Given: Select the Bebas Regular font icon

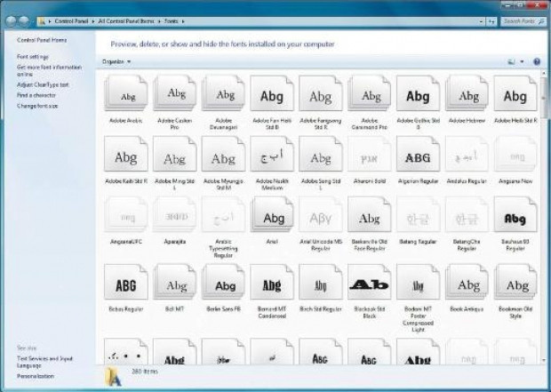Looking at the screenshot, I should 126,282.
